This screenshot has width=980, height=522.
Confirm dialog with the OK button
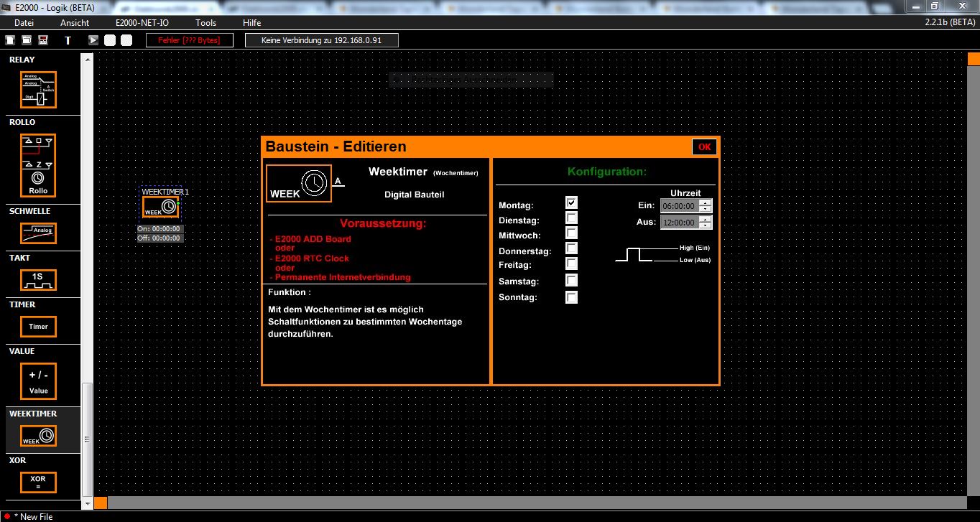coord(704,147)
